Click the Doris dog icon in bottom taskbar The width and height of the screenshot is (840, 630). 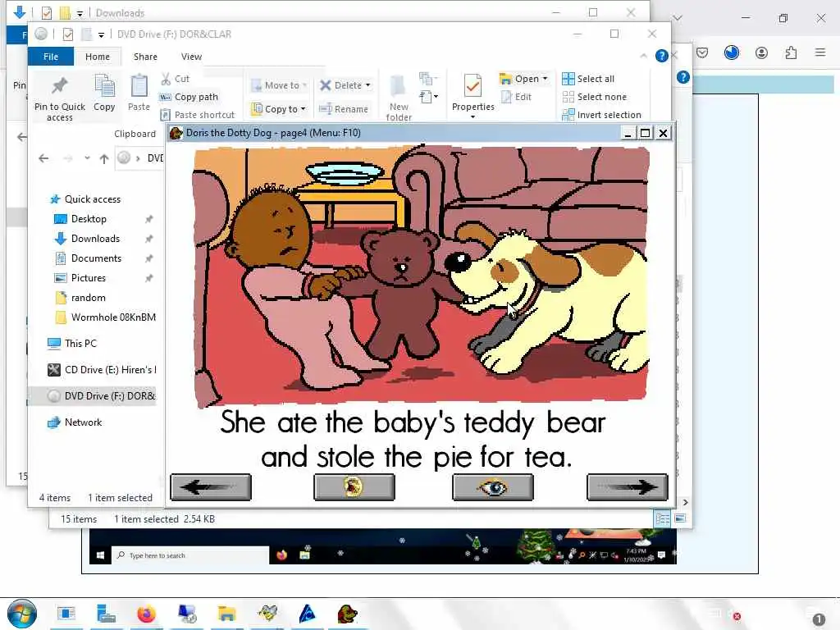point(347,614)
